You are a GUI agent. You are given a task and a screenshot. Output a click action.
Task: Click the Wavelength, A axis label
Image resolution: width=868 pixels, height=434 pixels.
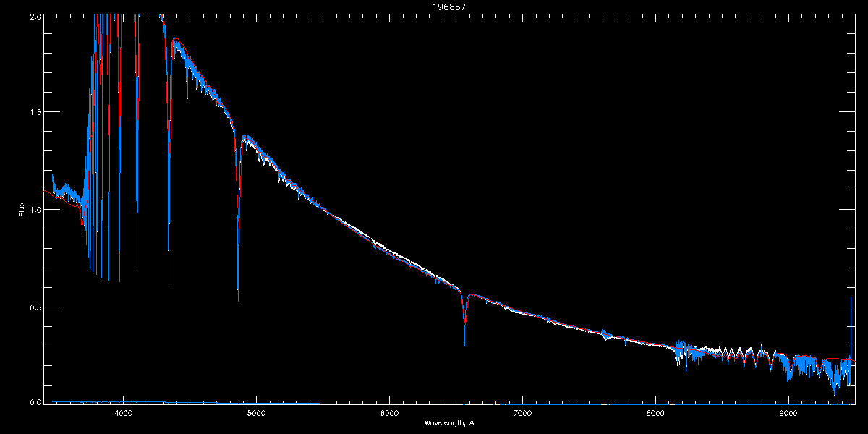tap(449, 422)
